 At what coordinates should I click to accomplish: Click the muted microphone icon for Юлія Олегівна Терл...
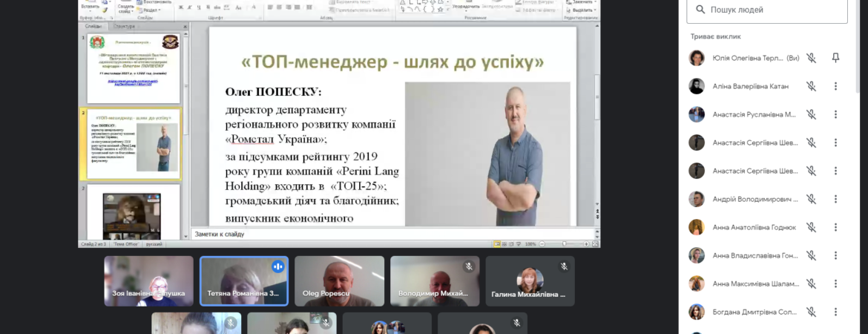pos(811,58)
